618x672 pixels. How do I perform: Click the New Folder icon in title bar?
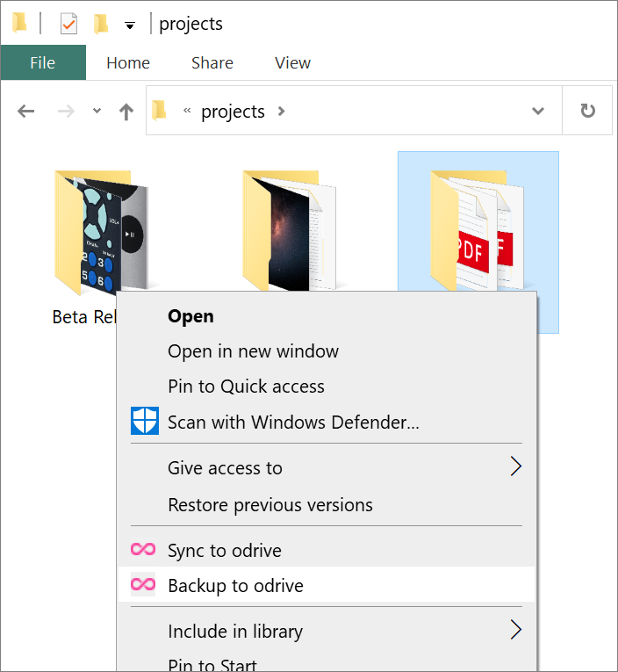[101, 25]
